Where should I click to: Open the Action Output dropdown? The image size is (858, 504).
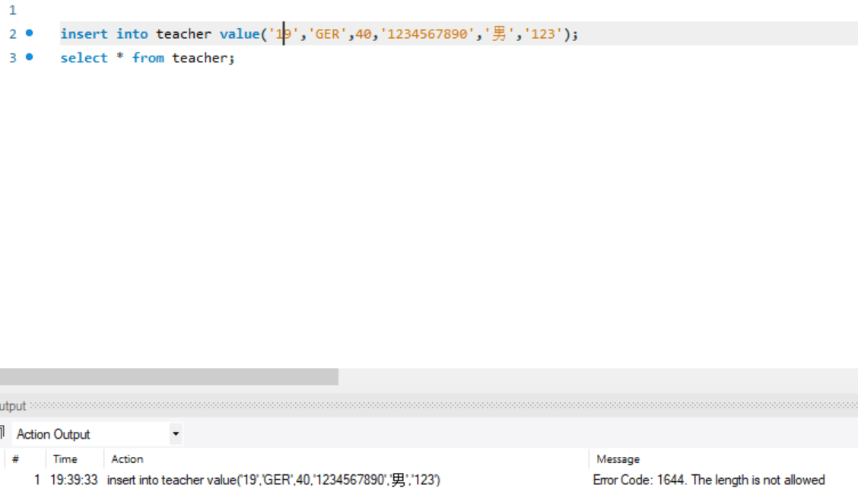(x=176, y=434)
